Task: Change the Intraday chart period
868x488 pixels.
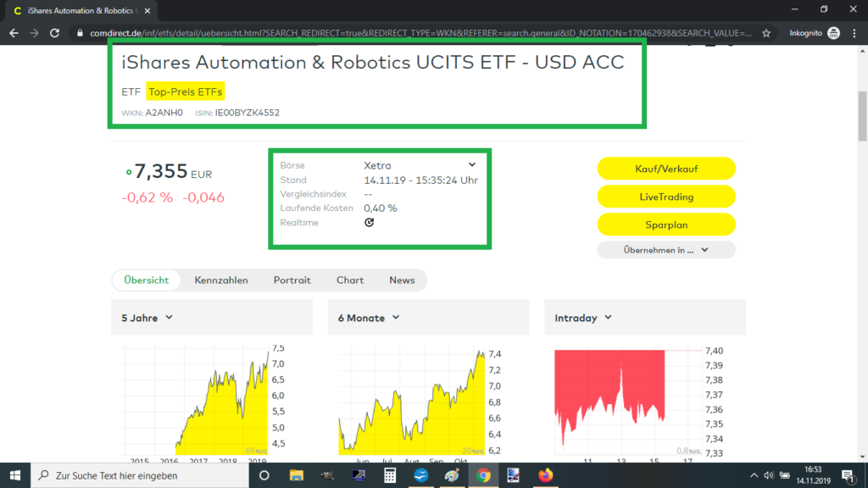Action: tap(583, 318)
